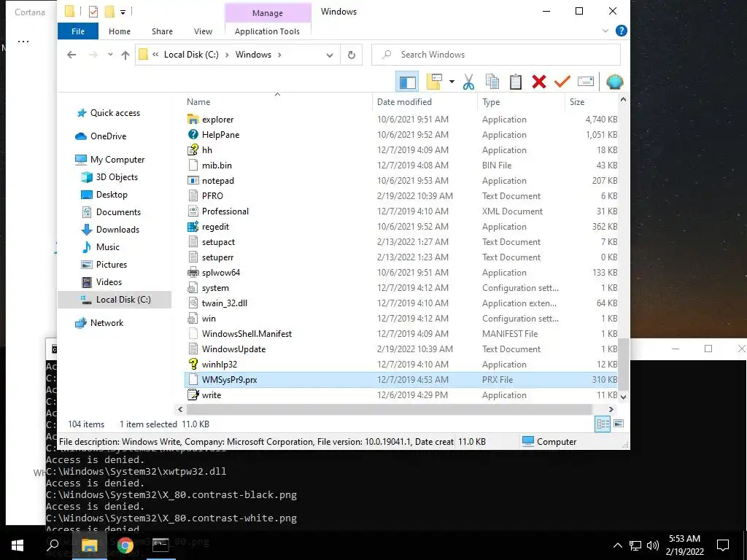
Task: Click the Cut scissors icon
Action: 468,82
